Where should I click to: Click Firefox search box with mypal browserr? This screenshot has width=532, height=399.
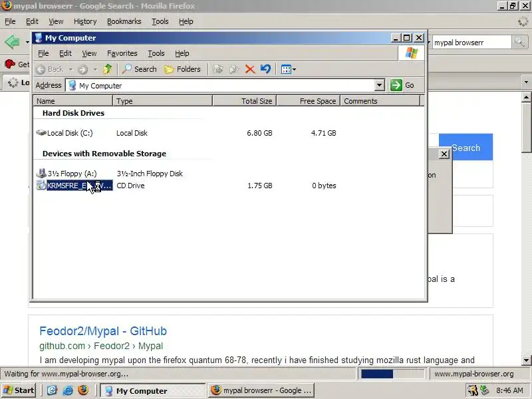tap(471, 43)
